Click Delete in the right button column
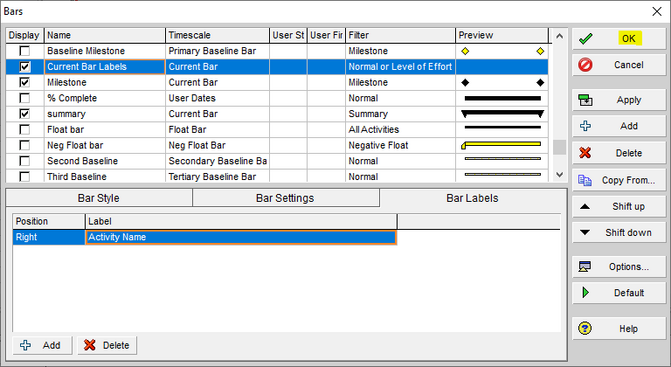The image size is (671, 367). coord(619,153)
